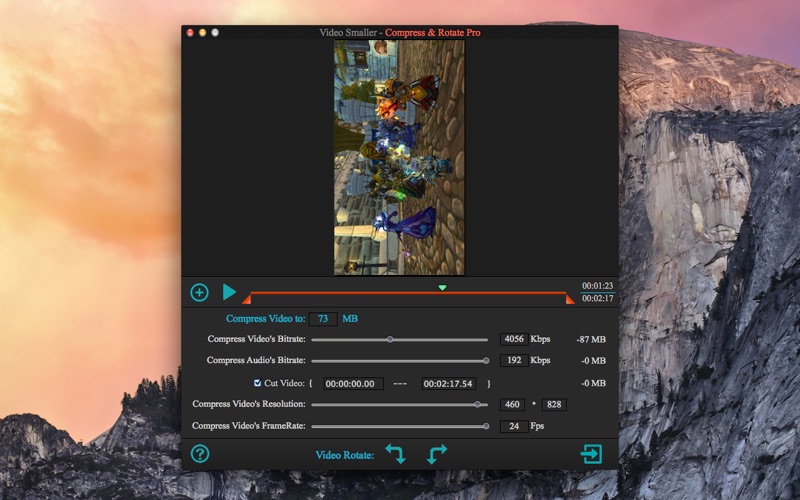The image size is (800, 500).
Task: Open the help question mark icon
Action: click(200, 454)
